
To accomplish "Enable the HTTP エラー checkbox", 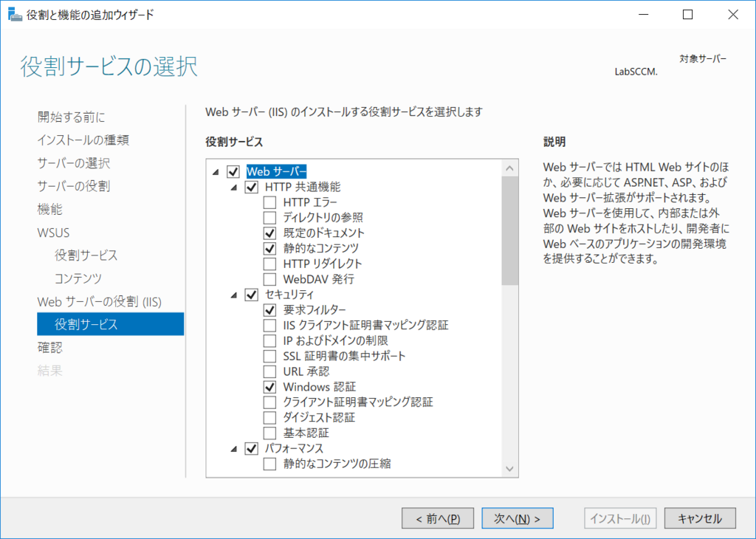I will pos(270,202).
